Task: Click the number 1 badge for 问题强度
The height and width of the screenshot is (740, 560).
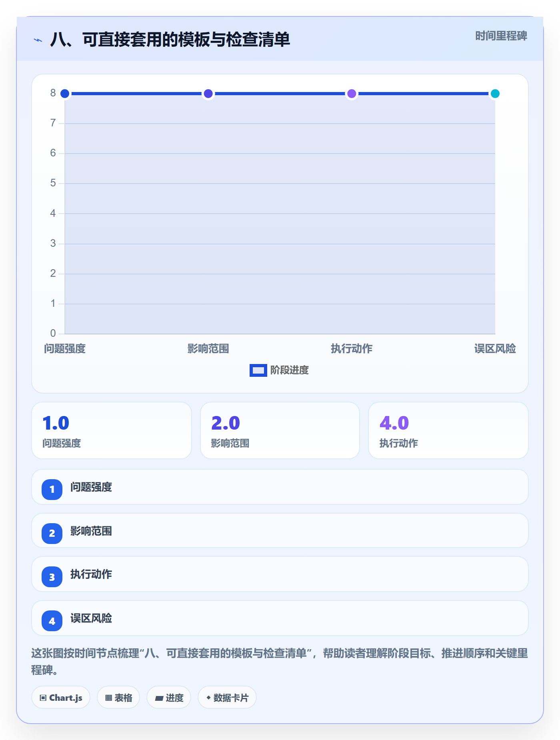Action: click(x=52, y=489)
